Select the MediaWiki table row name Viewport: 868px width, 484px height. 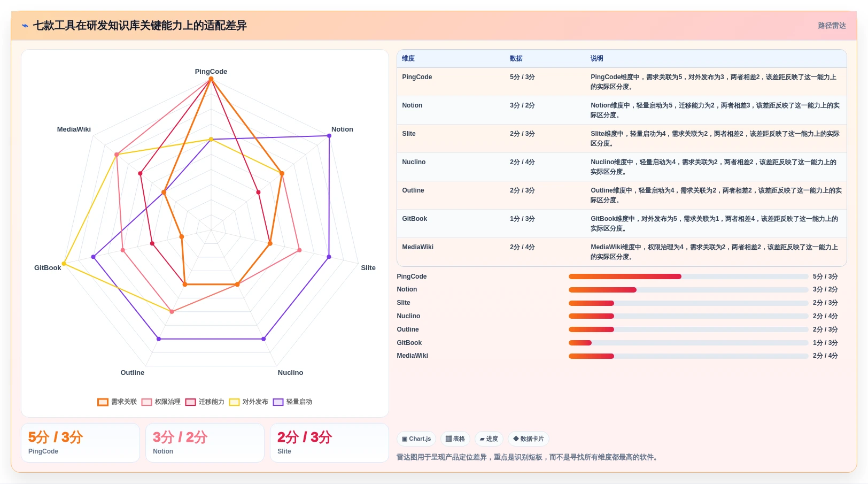pos(418,247)
